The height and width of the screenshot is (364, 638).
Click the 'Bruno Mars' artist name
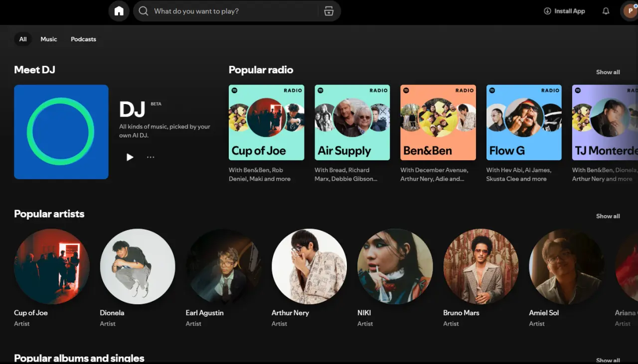click(461, 313)
